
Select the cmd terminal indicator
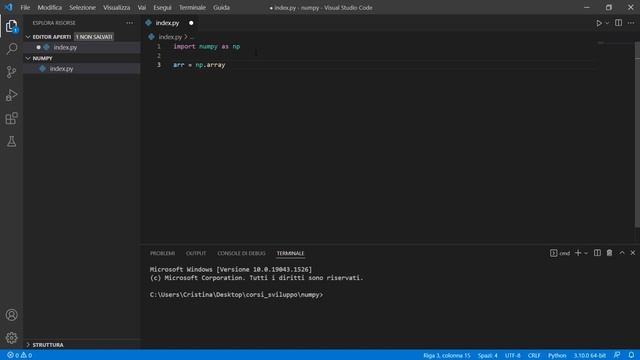pos(560,253)
